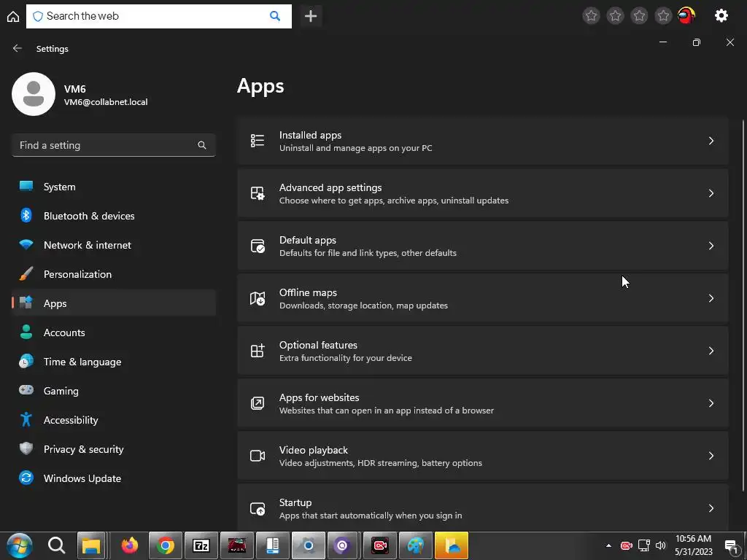The image size is (747, 560).
Task: Click "Extra functionality for your device" text
Action: [345, 358]
